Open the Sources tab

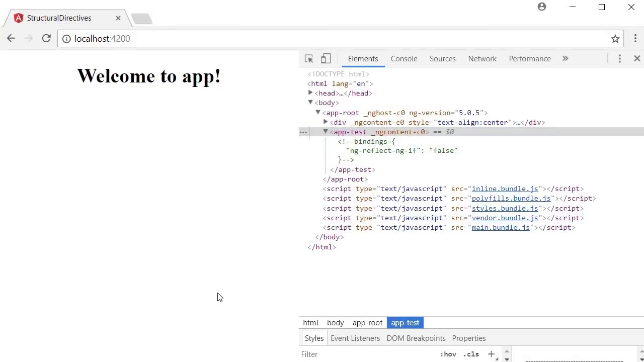coord(443,59)
